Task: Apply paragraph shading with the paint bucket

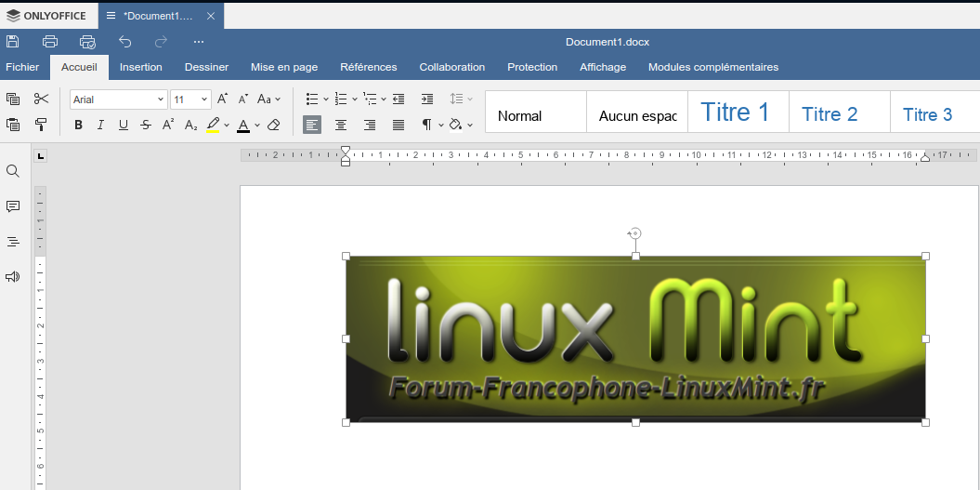Action: point(455,126)
